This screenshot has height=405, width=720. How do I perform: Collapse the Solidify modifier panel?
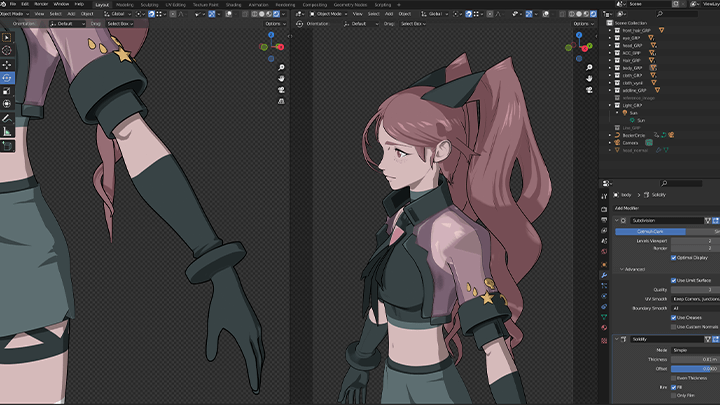pos(617,339)
